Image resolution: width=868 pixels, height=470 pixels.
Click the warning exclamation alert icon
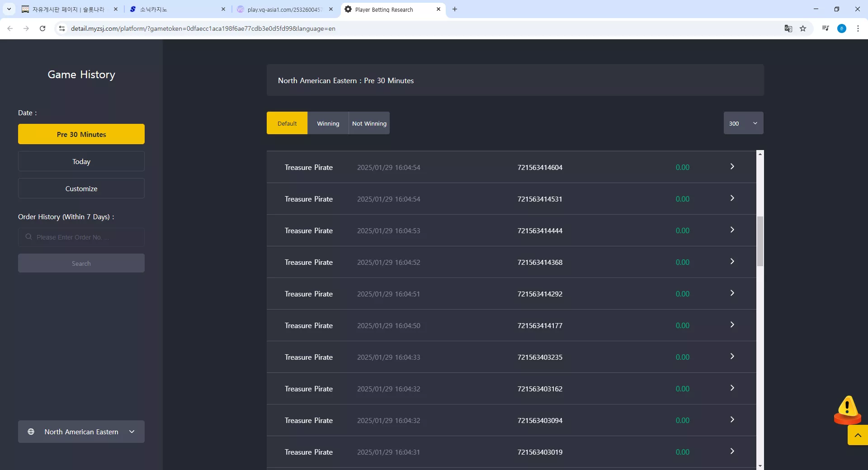[x=847, y=409]
